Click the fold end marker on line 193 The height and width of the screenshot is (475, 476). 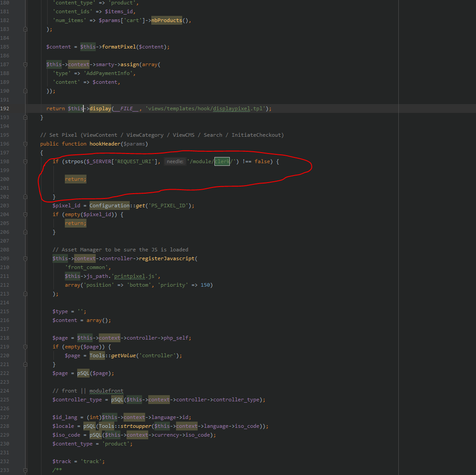click(25, 117)
